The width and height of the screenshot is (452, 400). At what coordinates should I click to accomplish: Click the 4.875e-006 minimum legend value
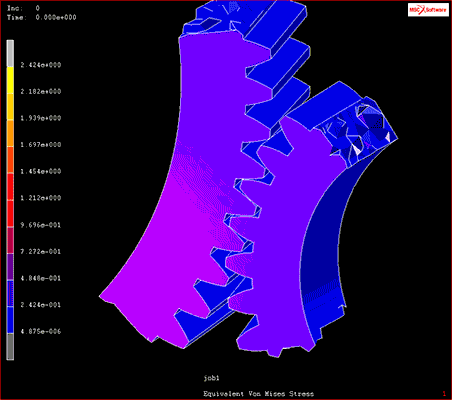[41, 331]
